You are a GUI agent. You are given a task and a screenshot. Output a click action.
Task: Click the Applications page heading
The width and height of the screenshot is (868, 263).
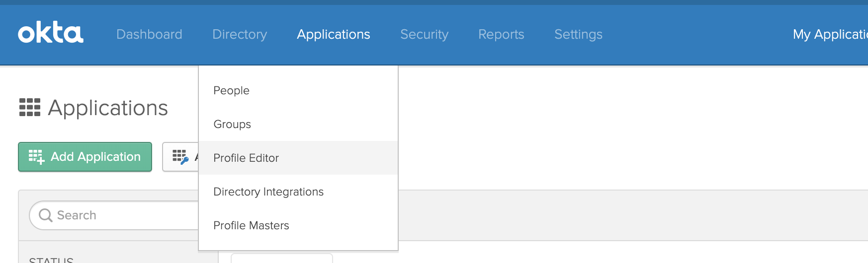click(108, 108)
